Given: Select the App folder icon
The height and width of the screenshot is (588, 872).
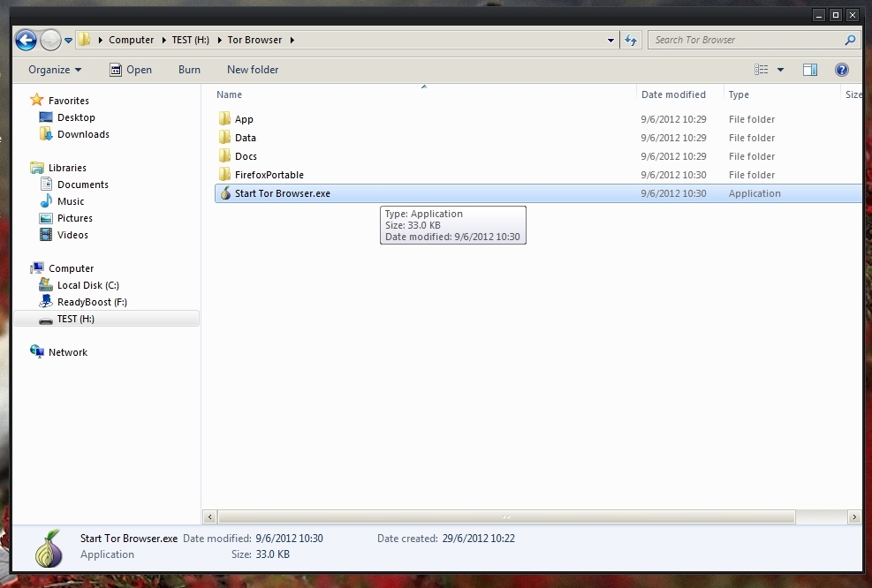Looking at the screenshot, I should 224,118.
